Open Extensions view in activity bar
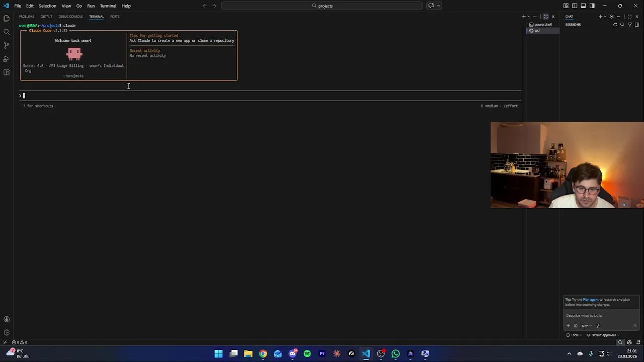Screen dimensions: 644x362 coord(7,72)
